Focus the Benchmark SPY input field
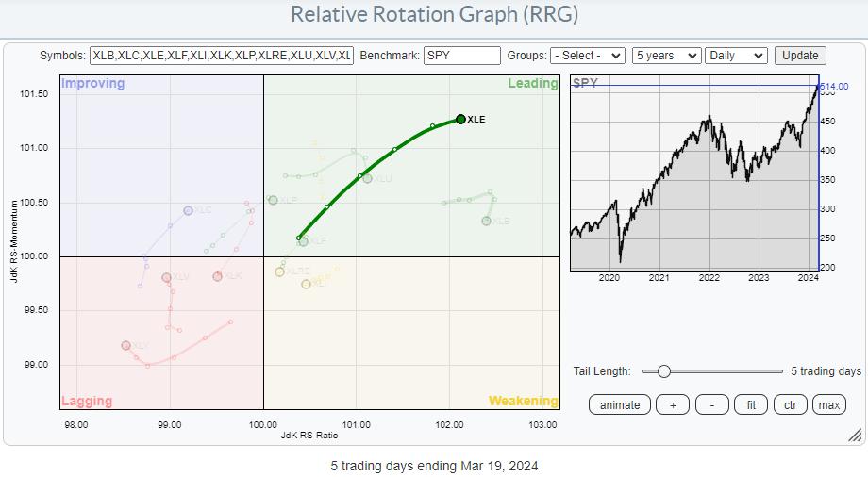868x477 pixels. (462, 56)
